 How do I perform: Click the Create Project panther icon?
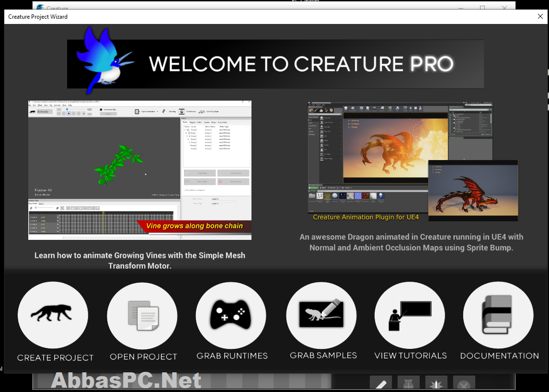[53, 315]
